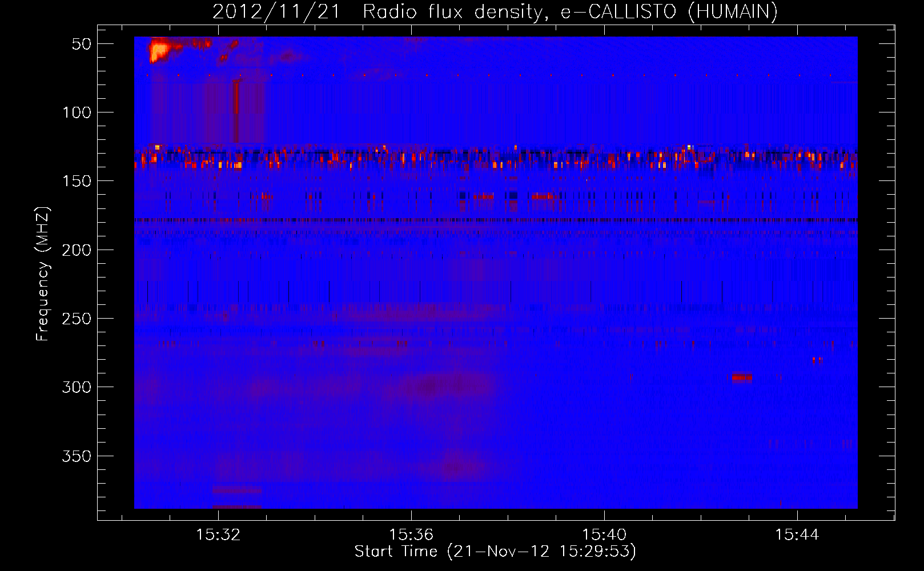Click the Start Time axis caption
This screenshot has width=924, height=571.
click(495, 552)
